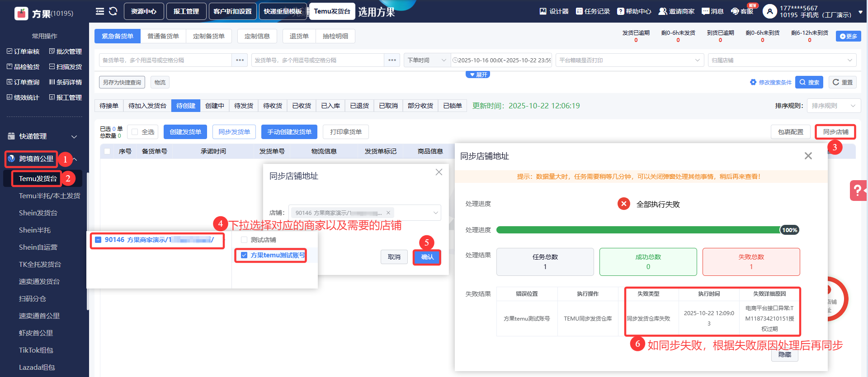
Task: Open the 设计器 designer icon
Action: click(543, 11)
